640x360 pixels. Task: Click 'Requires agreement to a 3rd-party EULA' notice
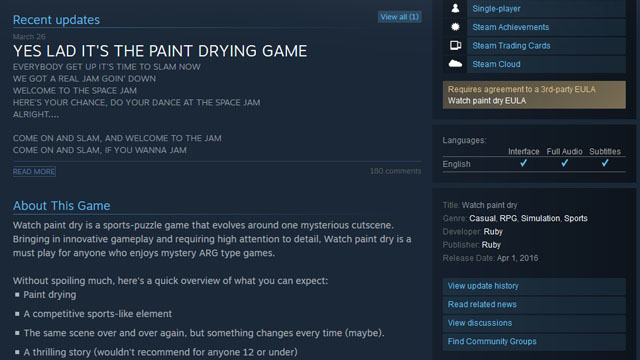[x=522, y=89]
